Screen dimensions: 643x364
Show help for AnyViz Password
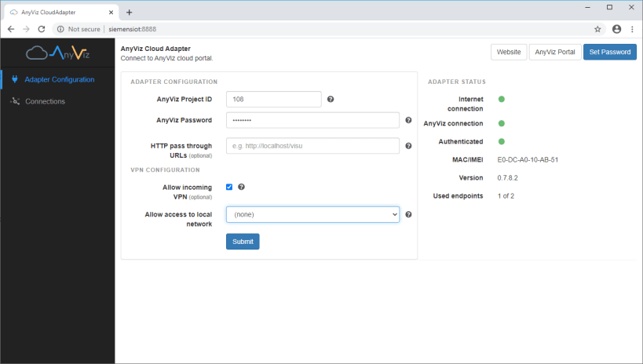tap(408, 120)
